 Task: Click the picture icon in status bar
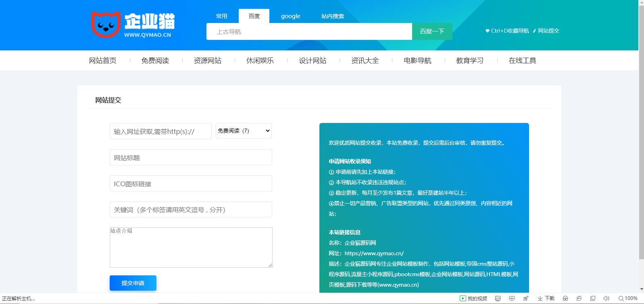click(x=498, y=298)
